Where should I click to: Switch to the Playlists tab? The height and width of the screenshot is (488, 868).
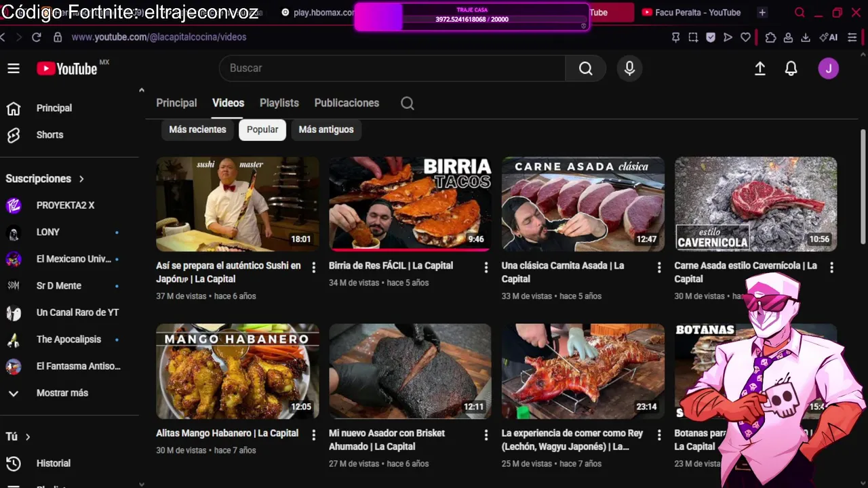[279, 103]
